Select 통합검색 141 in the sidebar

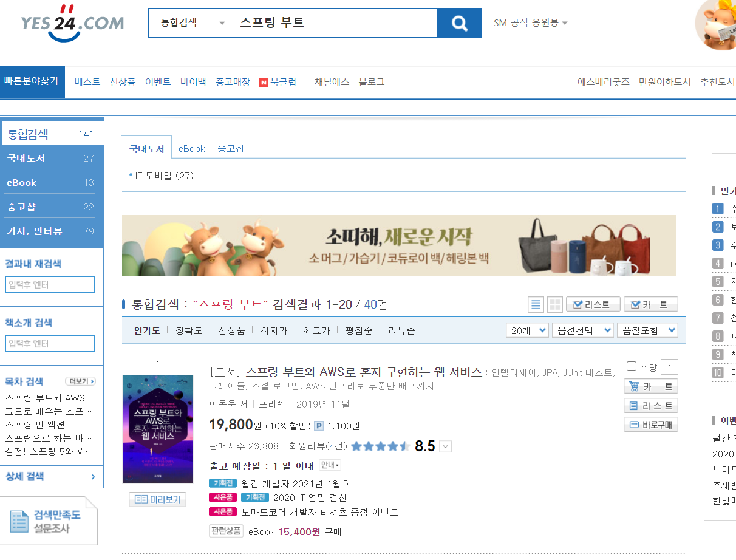point(52,134)
